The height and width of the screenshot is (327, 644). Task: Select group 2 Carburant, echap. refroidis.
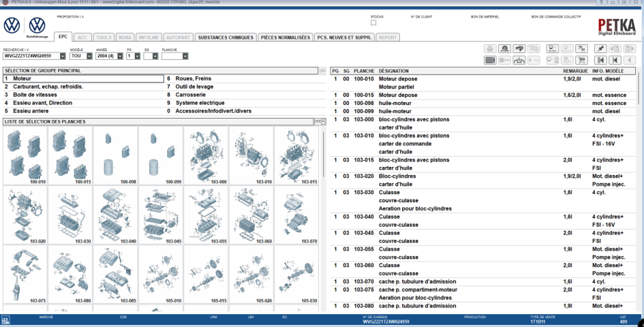click(x=83, y=87)
